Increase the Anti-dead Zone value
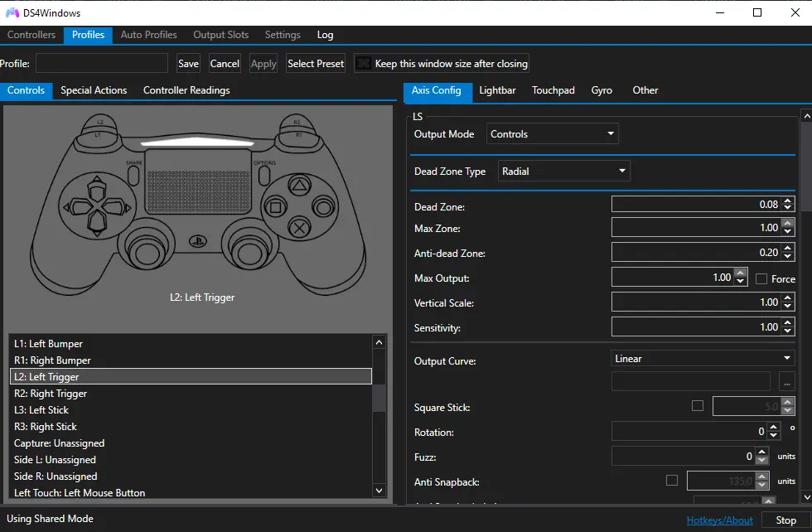The image size is (812, 532). [788, 249]
